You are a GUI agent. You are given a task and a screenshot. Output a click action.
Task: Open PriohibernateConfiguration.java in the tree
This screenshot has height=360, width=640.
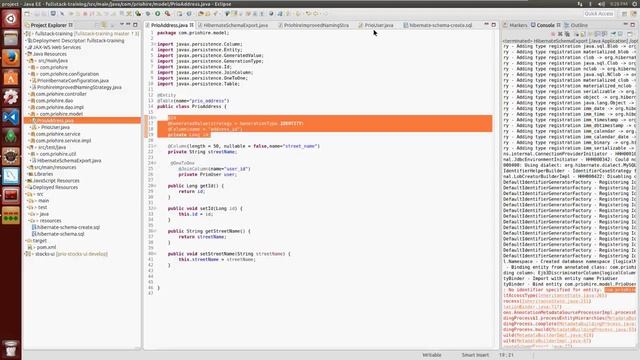[73, 81]
